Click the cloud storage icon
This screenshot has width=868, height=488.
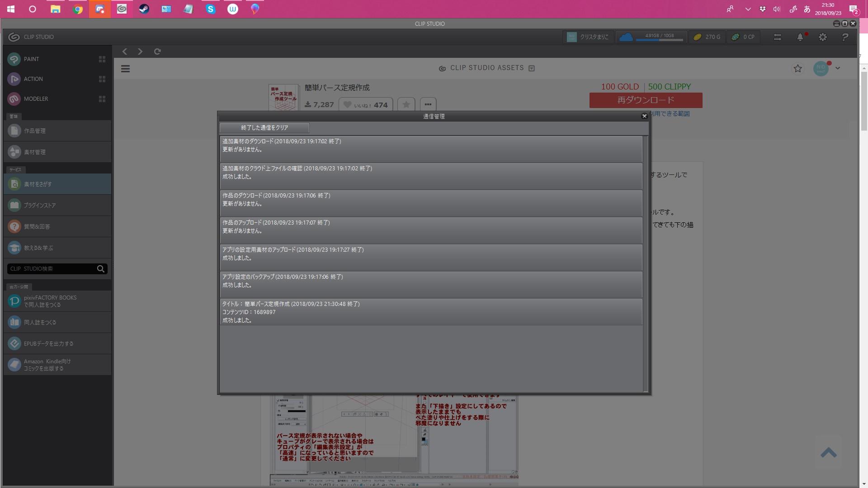pyautogui.click(x=626, y=37)
